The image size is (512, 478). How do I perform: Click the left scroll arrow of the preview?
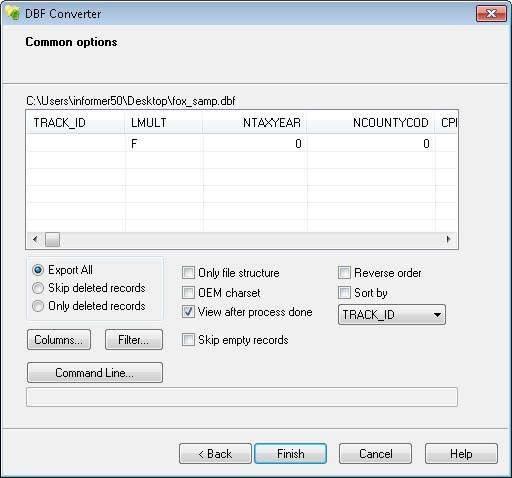35,239
